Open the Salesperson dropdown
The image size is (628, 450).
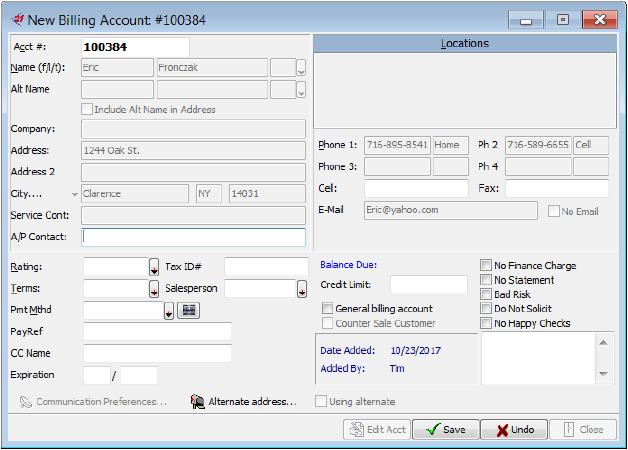point(301,289)
